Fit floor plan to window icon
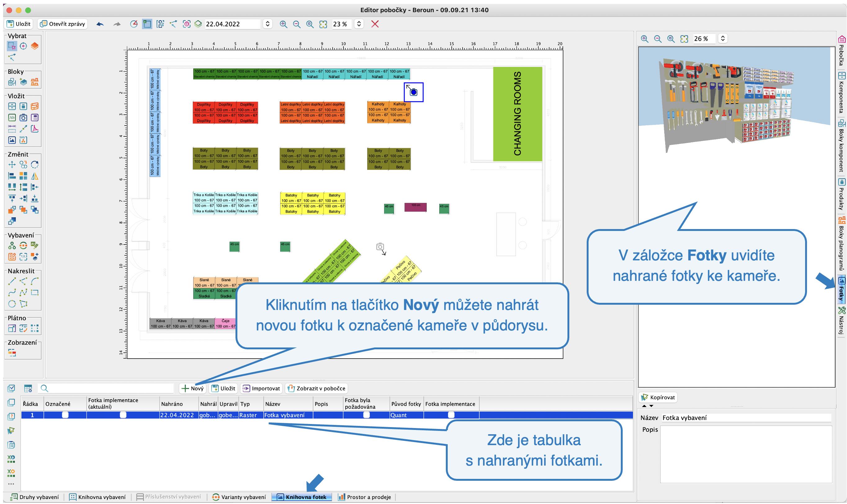Screen dimensions: 847x504 323,24
